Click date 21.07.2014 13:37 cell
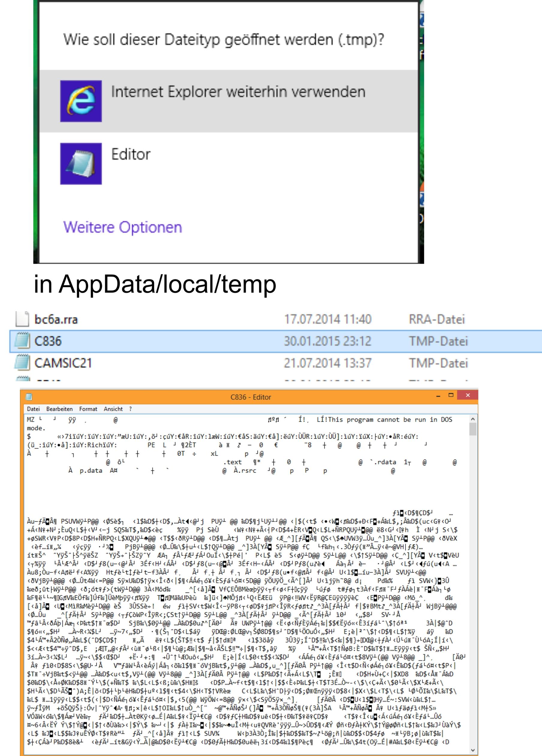This screenshot has width=542, height=756. pos(327,363)
